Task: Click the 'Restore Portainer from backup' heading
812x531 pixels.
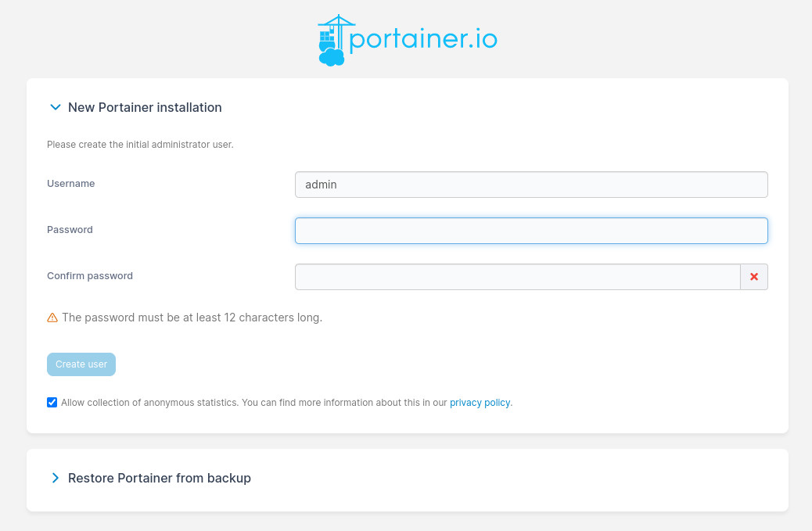Action: point(160,478)
